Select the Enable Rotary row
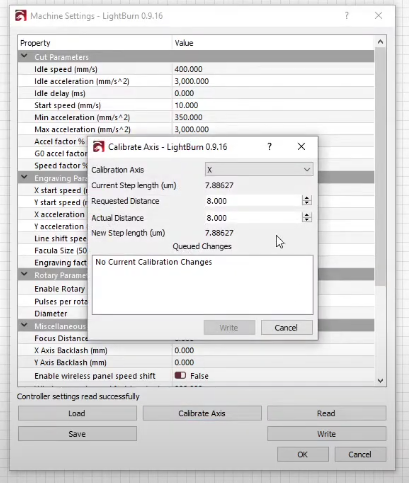Image resolution: width=409 pixels, height=483 pixels. point(53,289)
